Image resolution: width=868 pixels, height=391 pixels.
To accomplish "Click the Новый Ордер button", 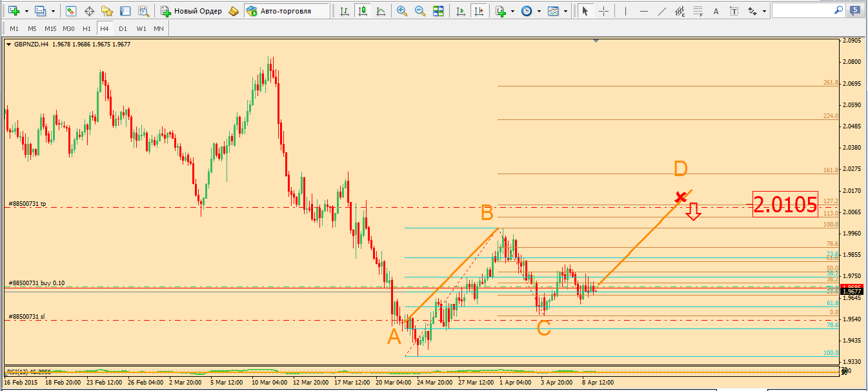I will pyautogui.click(x=192, y=11).
